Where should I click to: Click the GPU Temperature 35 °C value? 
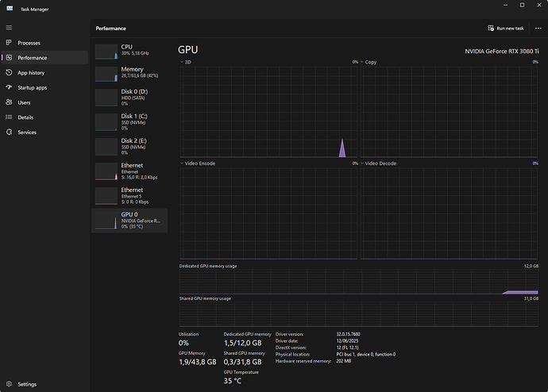click(233, 381)
